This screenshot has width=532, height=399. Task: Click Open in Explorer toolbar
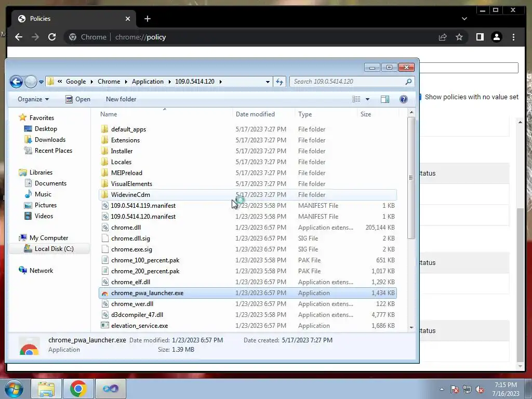pyautogui.click(x=78, y=99)
